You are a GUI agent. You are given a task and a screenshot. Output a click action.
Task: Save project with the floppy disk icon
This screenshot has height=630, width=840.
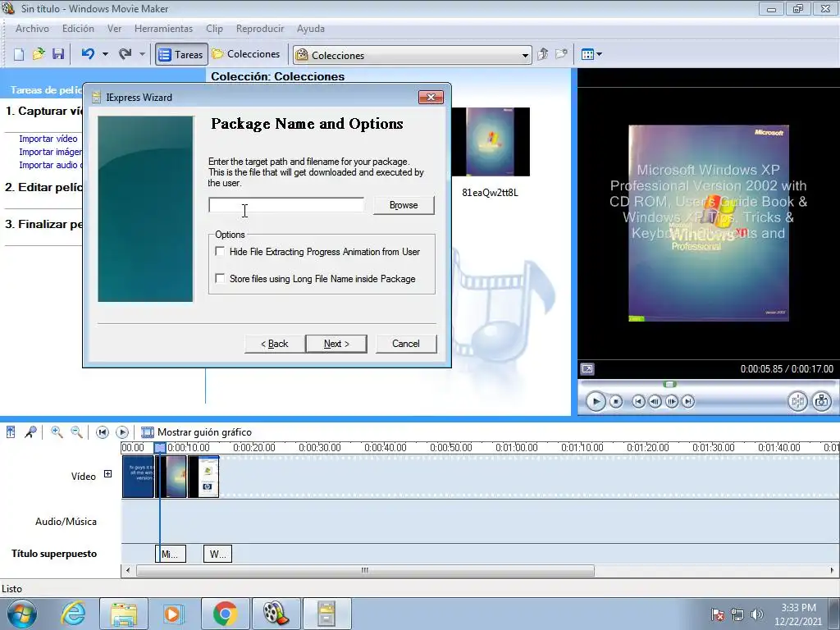point(58,54)
